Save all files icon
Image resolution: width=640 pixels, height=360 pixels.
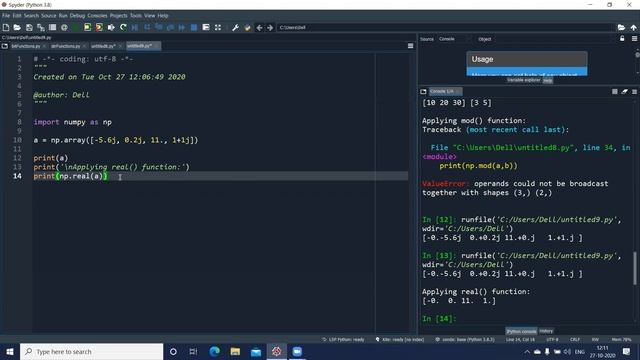pos(40,27)
